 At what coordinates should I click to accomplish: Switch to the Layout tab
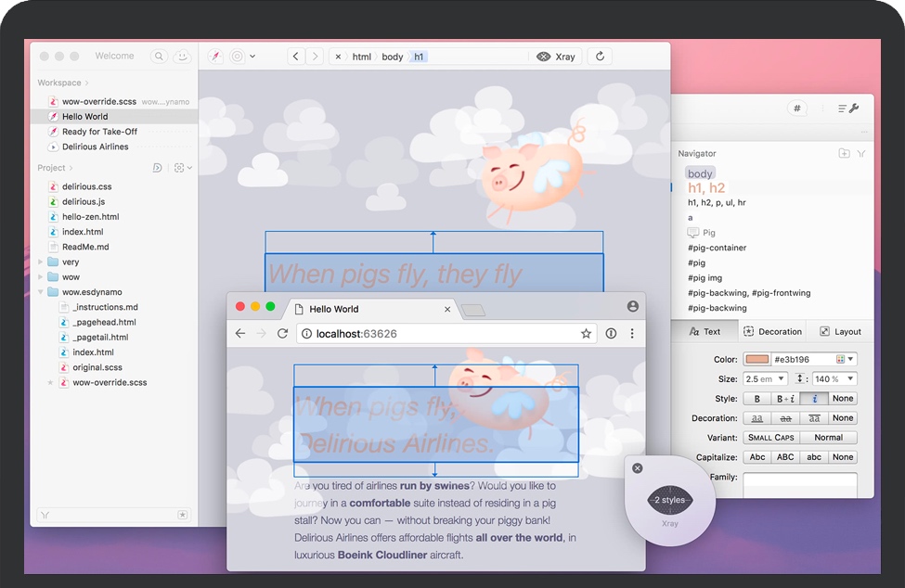tap(840, 332)
